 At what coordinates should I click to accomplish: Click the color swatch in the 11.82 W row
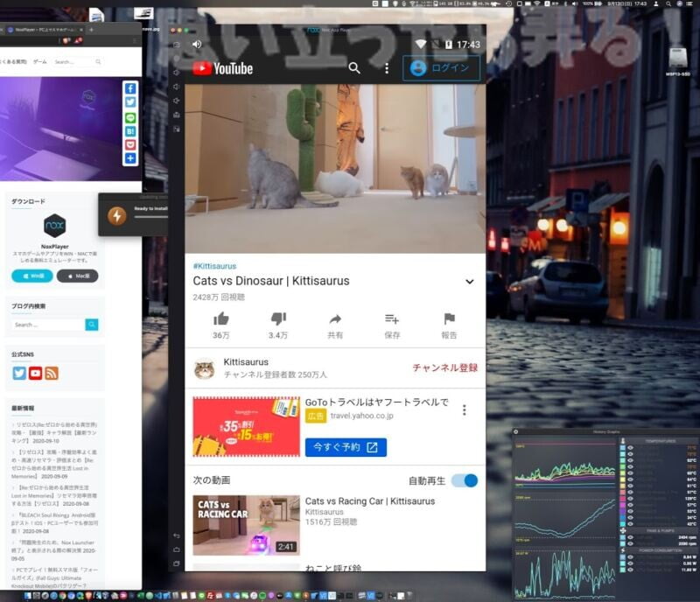623,570
